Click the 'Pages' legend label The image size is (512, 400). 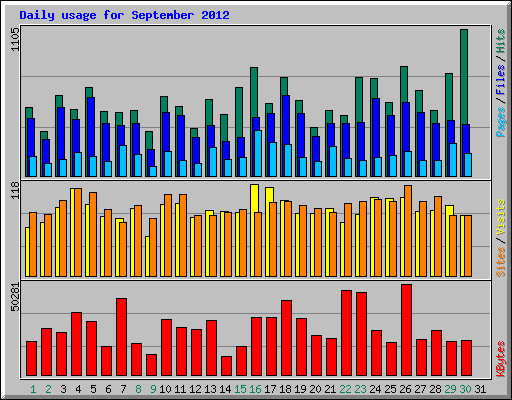tap(501, 122)
